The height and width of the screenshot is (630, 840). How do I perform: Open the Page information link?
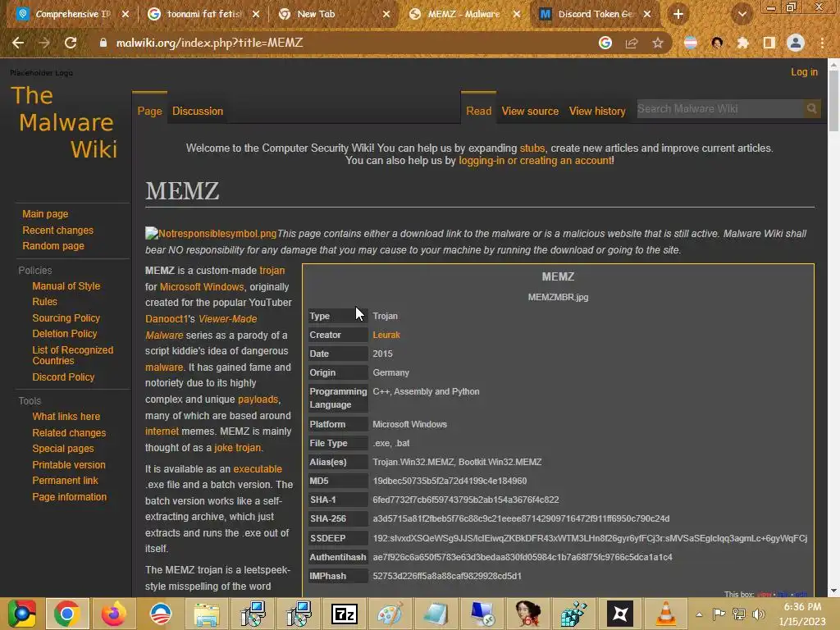(x=69, y=497)
